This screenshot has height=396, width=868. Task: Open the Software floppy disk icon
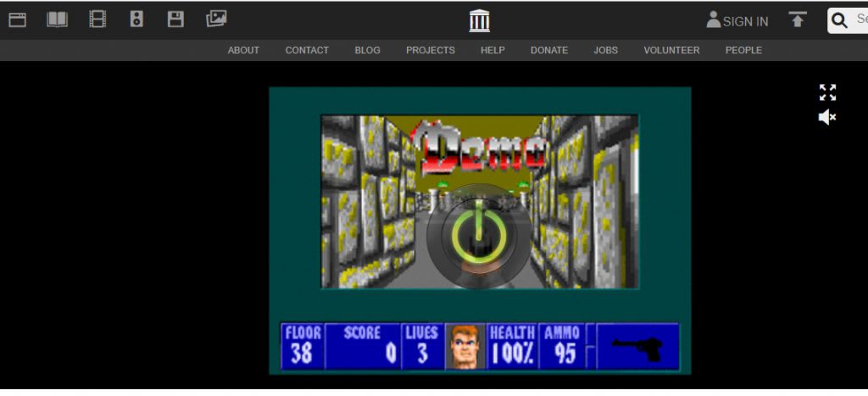click(x=175, y=20)
